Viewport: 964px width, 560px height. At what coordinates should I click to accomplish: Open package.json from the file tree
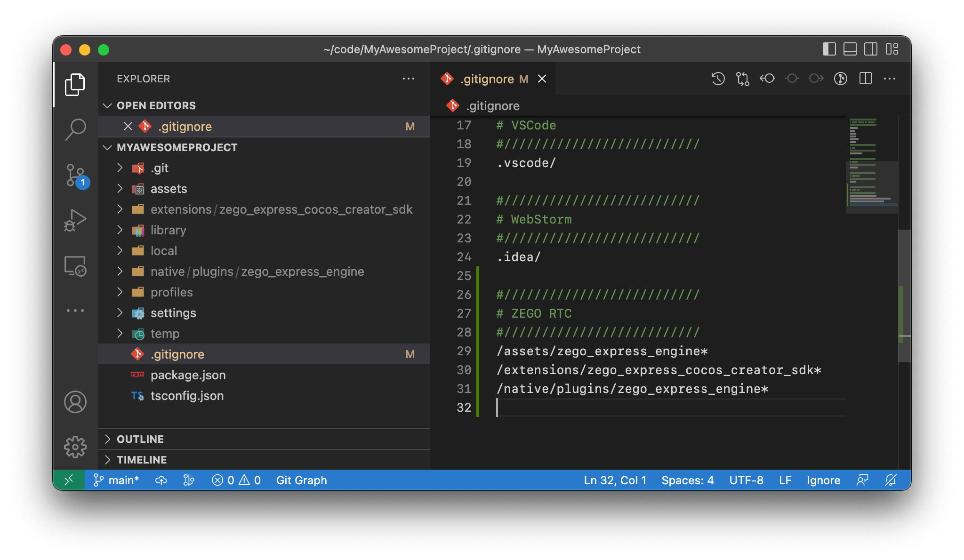click(x=188, y=375)
